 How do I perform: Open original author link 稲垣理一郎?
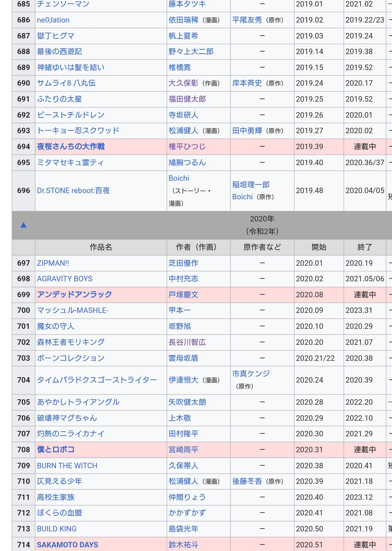(x=251, y=185)
